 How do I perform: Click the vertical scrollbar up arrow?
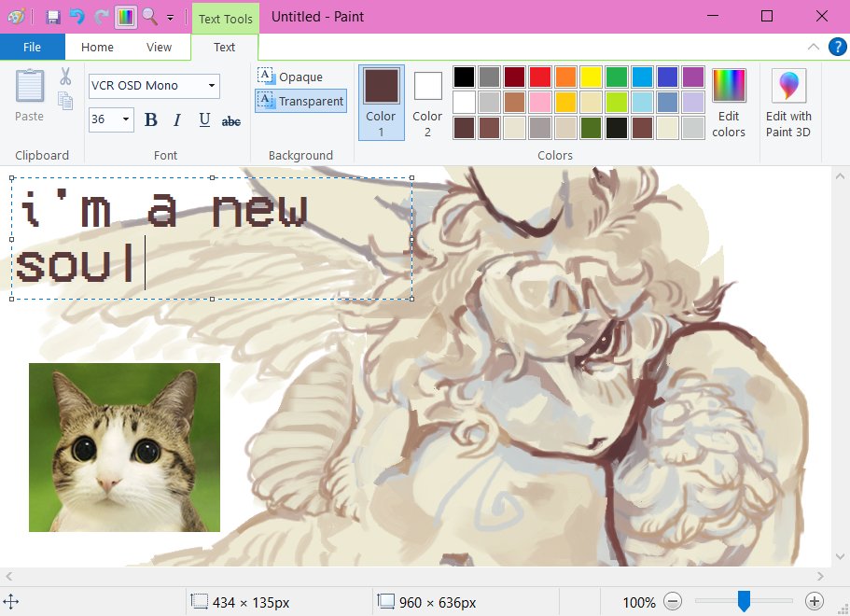pos(840,176)
